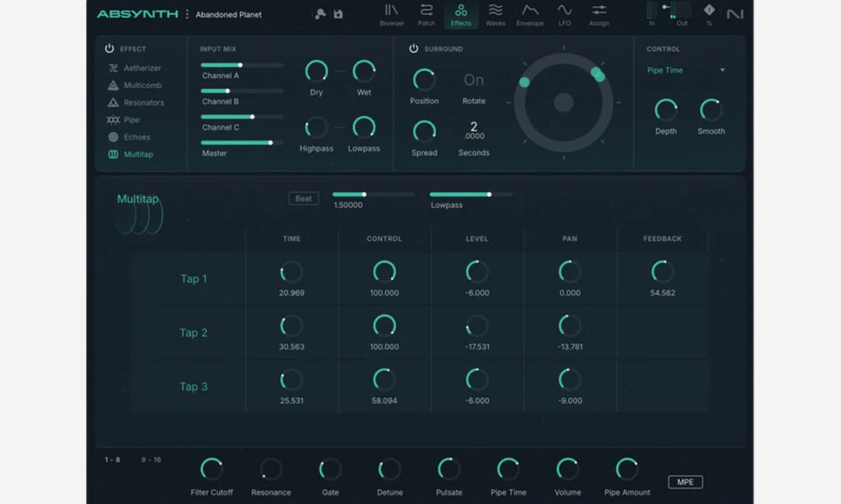The height and width of the screenshot is (504, 841).
Task: Click Tap 1 Time knob
Action: 292,272
